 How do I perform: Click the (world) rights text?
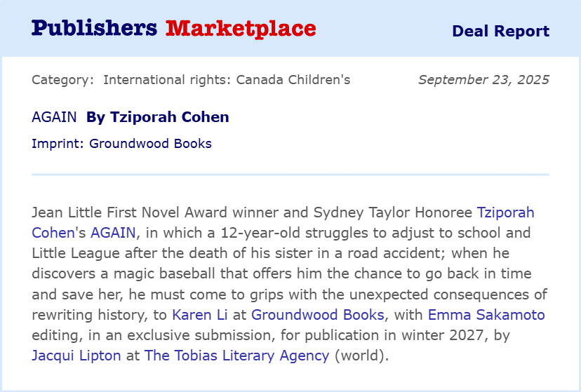coord(361,356)
